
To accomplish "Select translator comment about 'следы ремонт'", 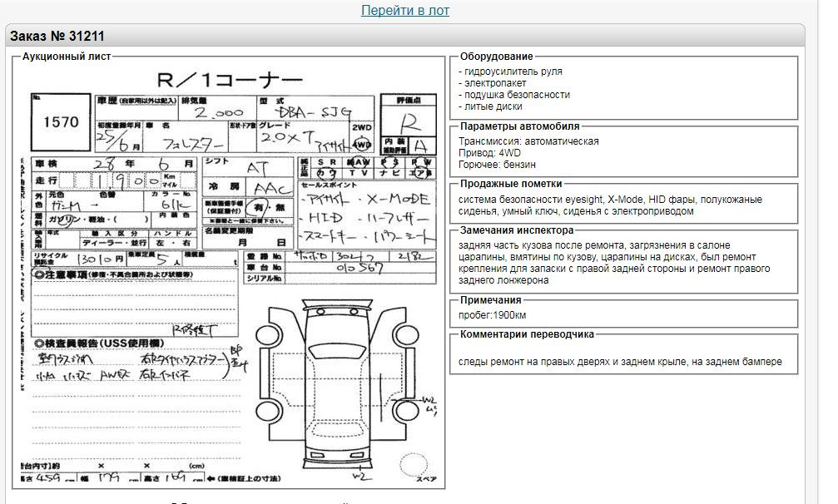I will [x=620, y=362].
